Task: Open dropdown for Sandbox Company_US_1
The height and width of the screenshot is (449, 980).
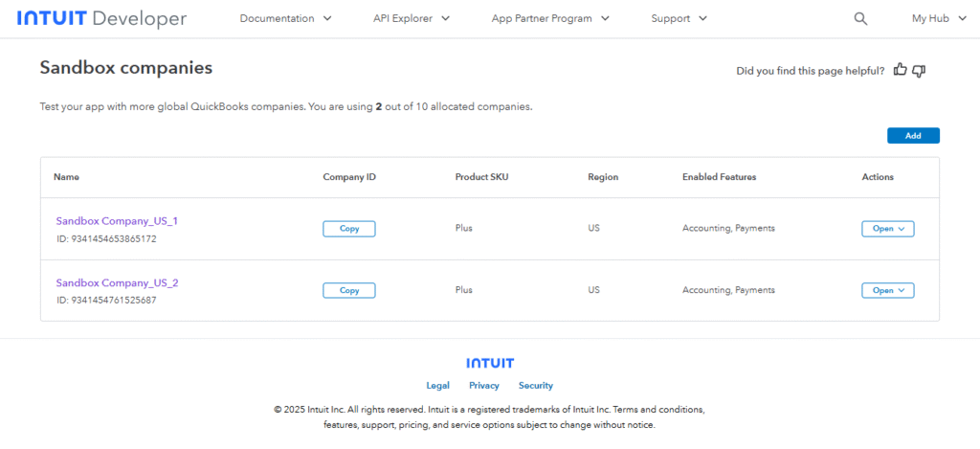Action: click(x=887, y=229)
